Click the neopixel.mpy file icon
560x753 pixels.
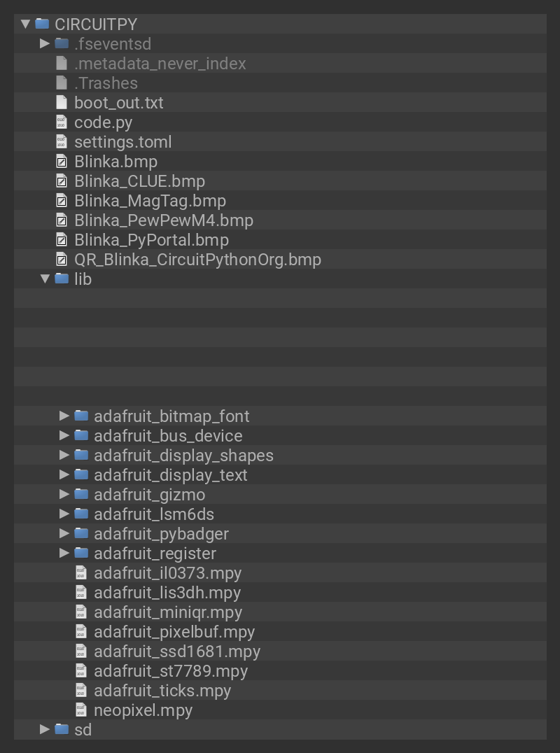coord(81,710)
